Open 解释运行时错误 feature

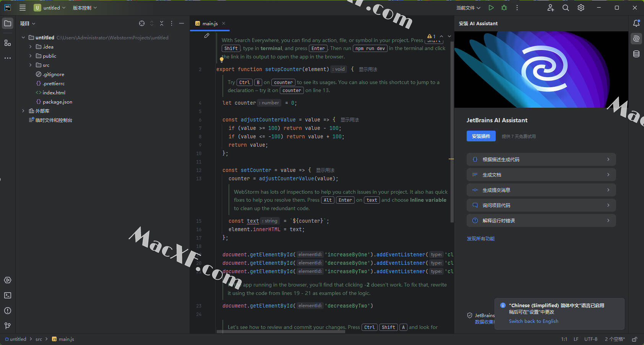[541, 220]
